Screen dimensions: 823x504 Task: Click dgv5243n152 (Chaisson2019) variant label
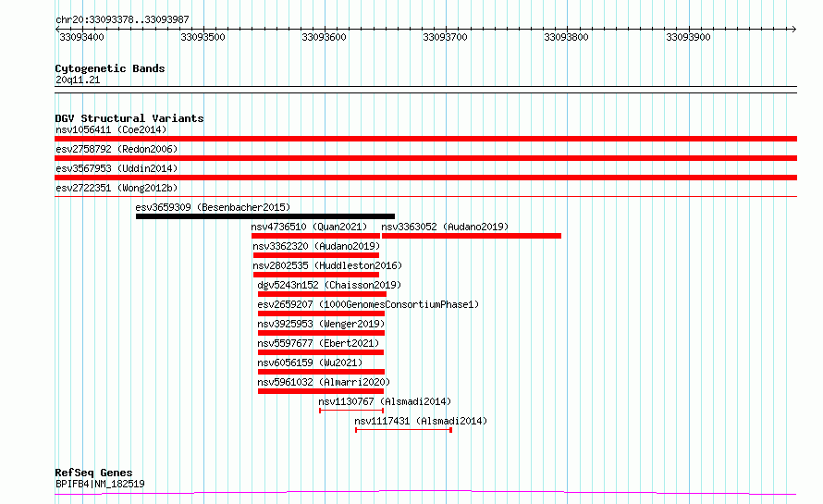coord(329,285)
